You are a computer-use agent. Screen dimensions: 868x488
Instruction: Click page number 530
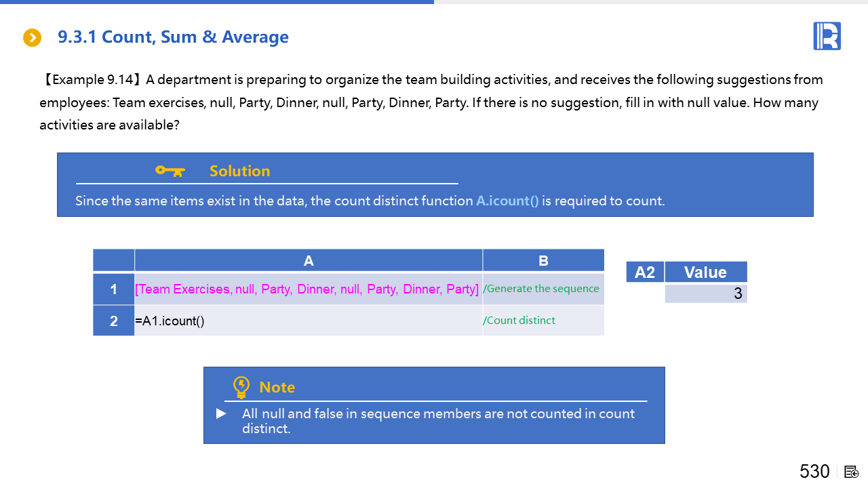(x=814, y=472)
